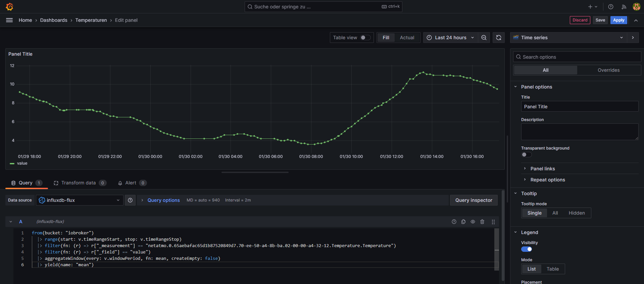Focus the top search bar
644x284 pixels.
[323, 7]
